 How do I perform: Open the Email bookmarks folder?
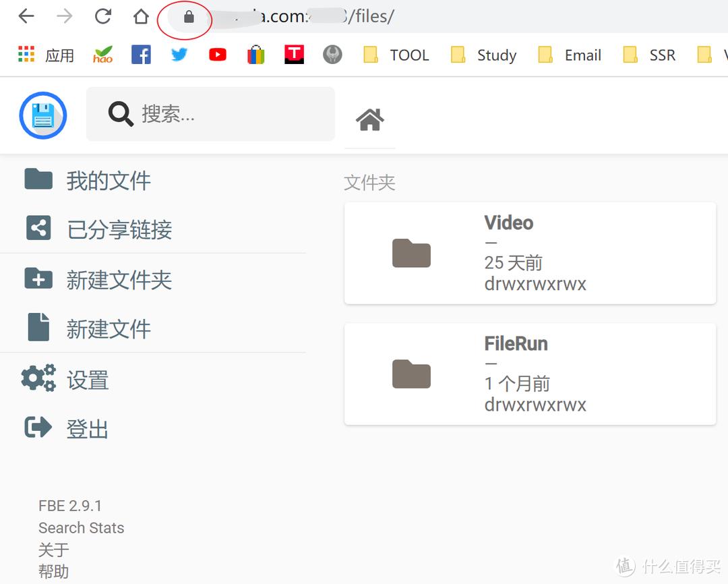[570, 55]
